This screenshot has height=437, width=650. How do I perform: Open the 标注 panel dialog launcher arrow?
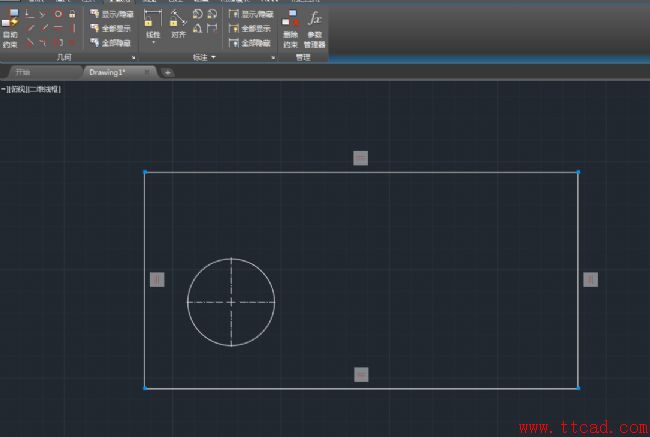(273, 58)
